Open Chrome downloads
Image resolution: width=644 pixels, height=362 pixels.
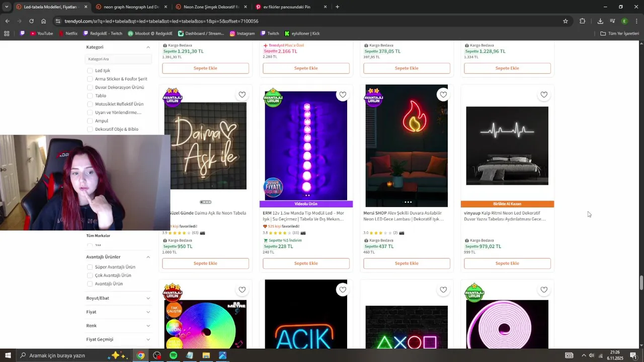coord(600,21)
